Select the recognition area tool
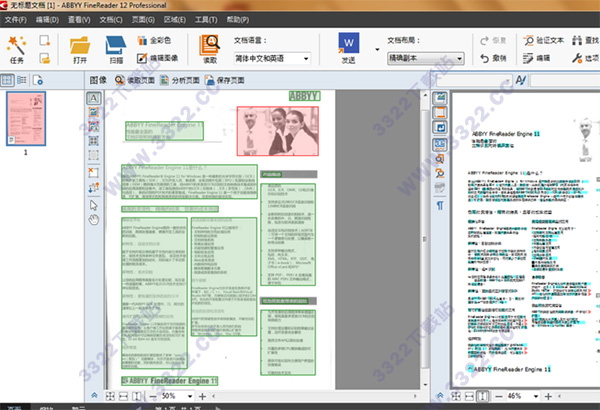600x410 pixels. point(94,155)
